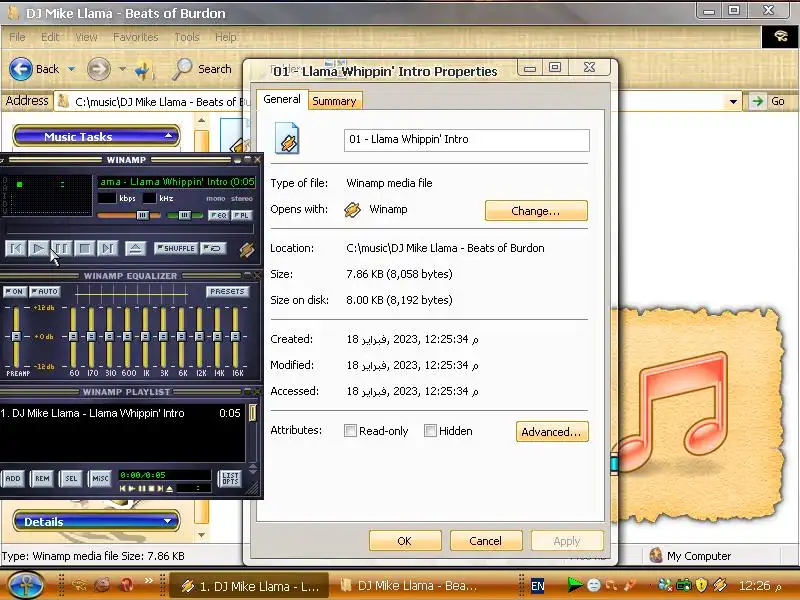Open the View menu in Explorer
Screen dimensions: 800x600
click(86, 37)
